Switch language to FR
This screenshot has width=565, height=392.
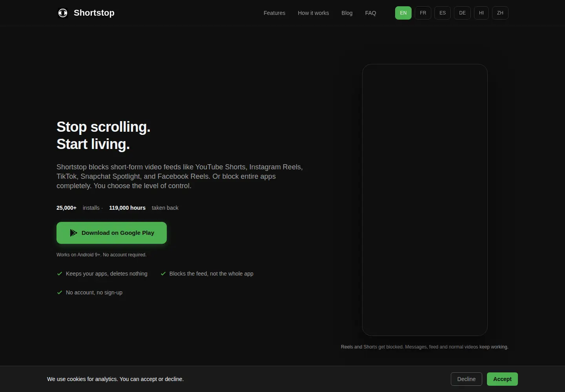pyautogui.click(x=423, y=13)
